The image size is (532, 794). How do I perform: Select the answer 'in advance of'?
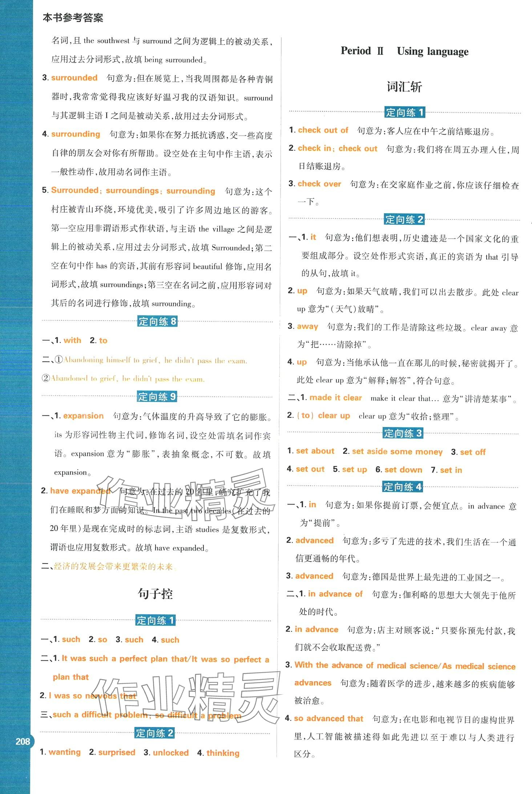335,594
